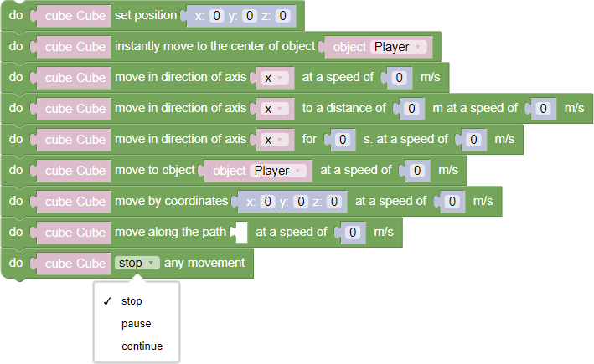594x364 pixels.
Task: Click seconds value field in the duration block
Action: pos(341,140)
